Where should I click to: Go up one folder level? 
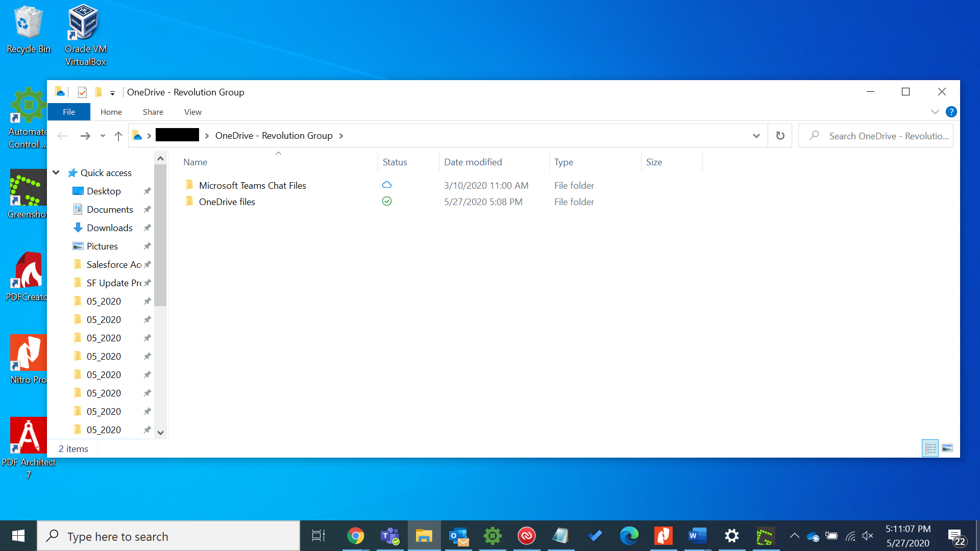click(x=118, y=136)
